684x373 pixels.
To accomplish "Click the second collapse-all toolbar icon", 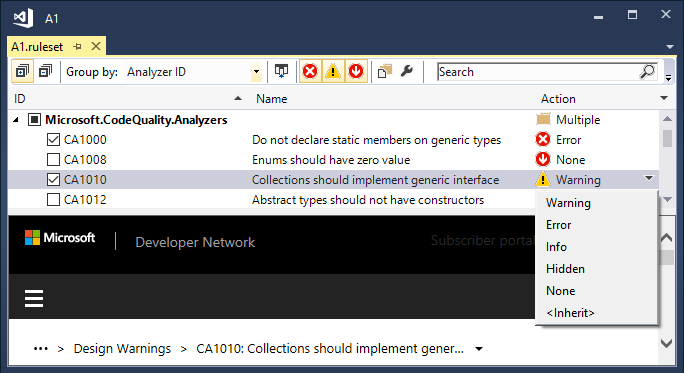I will [45, 71].
